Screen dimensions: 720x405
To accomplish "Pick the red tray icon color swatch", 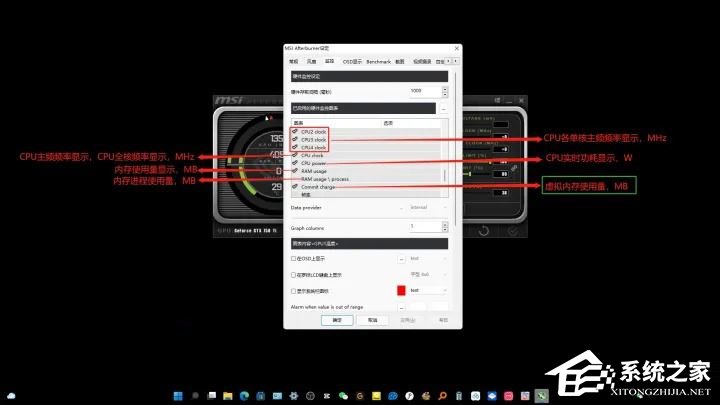I will click(x=401, y=291).
